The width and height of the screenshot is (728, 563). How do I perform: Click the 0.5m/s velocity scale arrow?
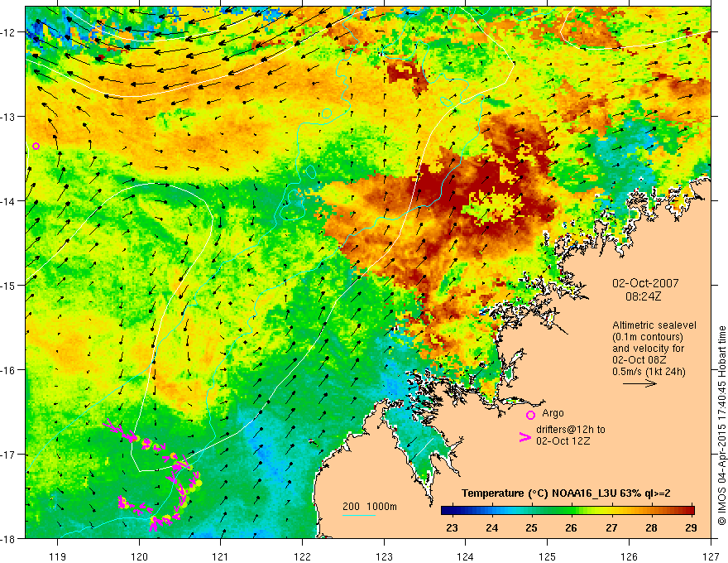pyautogui.click(x=639, y=383)
